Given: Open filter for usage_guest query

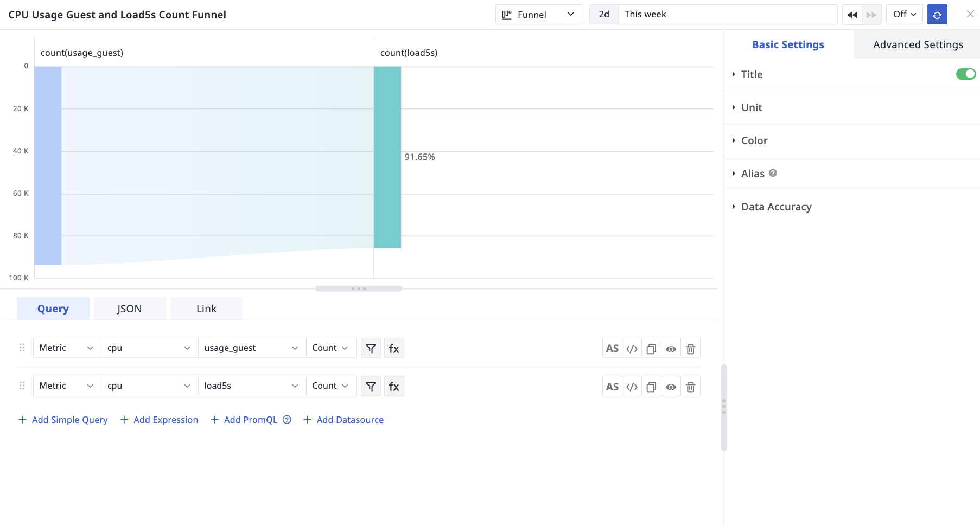Looking at the screenshot, I should [371, 348].
